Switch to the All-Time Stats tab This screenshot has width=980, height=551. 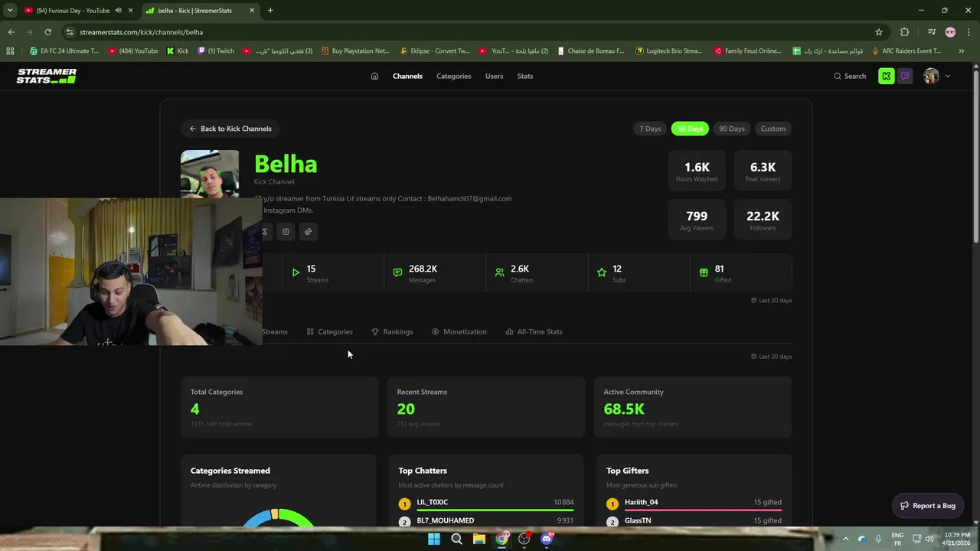click(x=534, y=331)
